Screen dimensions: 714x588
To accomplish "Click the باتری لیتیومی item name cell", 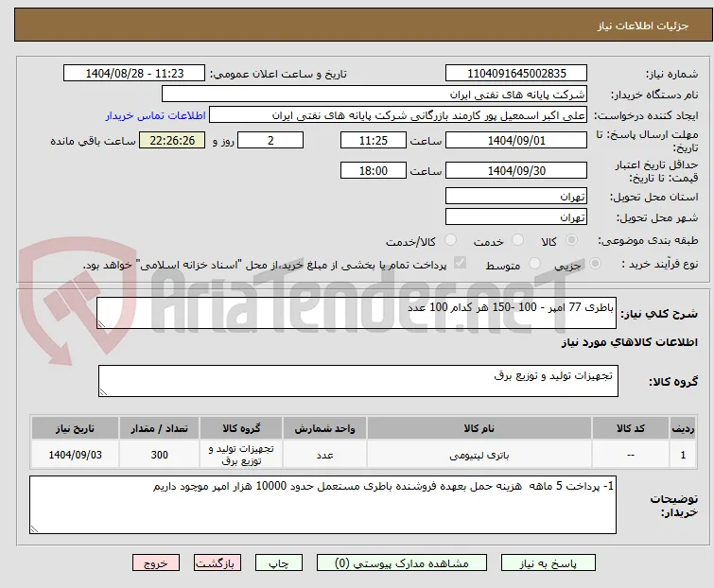I will point(479,455).
